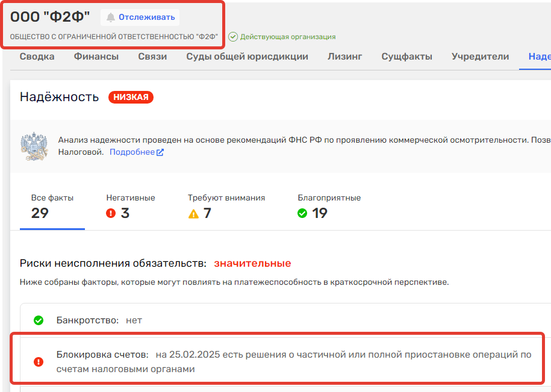Click the green check icon beside Банкротство
551x392 pixels.
(39, 320)
